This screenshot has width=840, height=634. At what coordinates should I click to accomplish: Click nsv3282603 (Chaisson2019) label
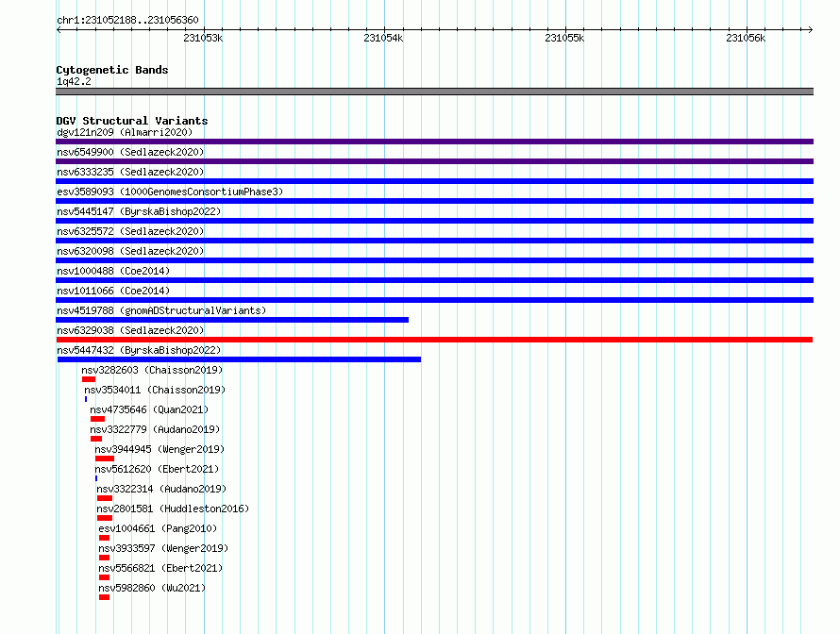(152, 370)
